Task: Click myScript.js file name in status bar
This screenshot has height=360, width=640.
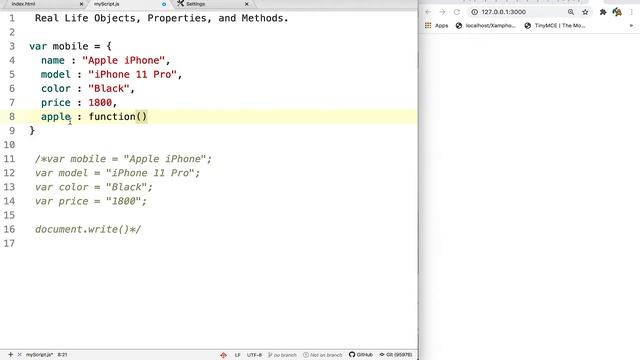Action: [x=39, y=355]
